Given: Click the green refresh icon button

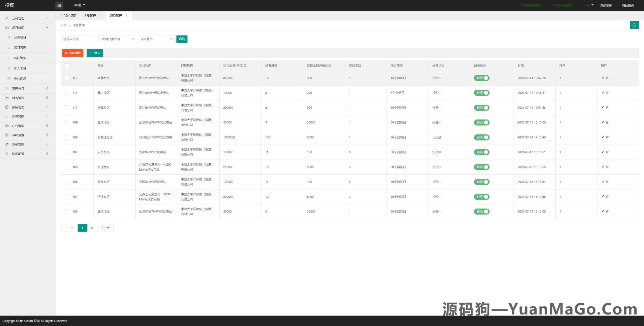Looking at the screenshot, I should click(x=634, y=25).
